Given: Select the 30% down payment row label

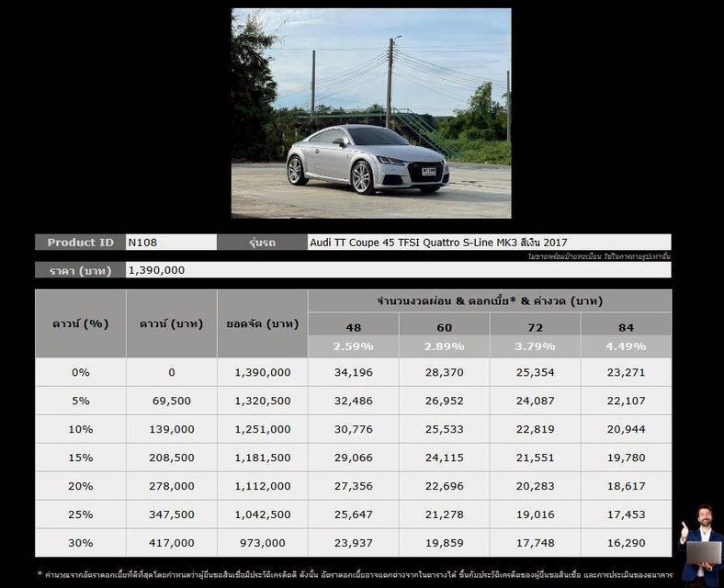Looking at the screenshot, I should pos(80,543).
